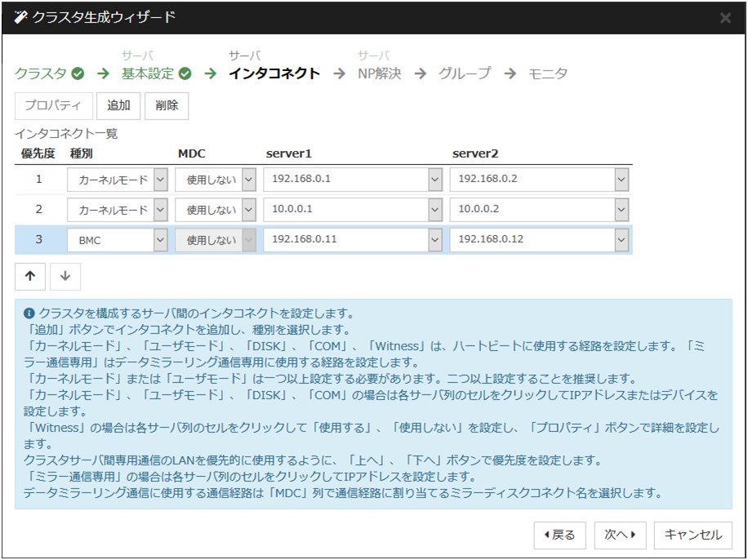This screenshot has width=748, height=560.
Task: Click the green checkmark next to 基本設定
Action: [185, 73]
